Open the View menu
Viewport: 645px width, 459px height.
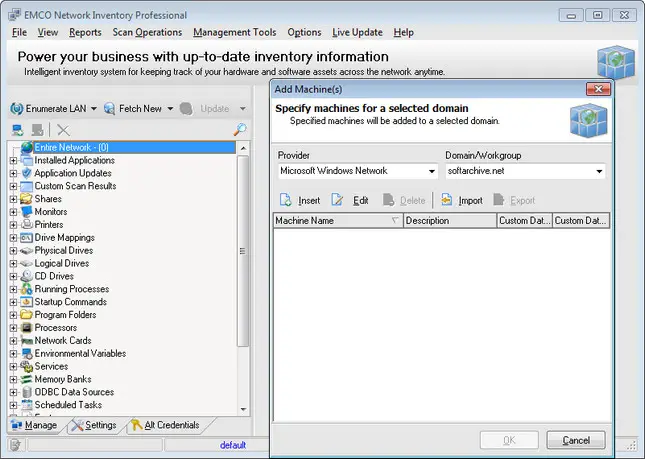48,32
